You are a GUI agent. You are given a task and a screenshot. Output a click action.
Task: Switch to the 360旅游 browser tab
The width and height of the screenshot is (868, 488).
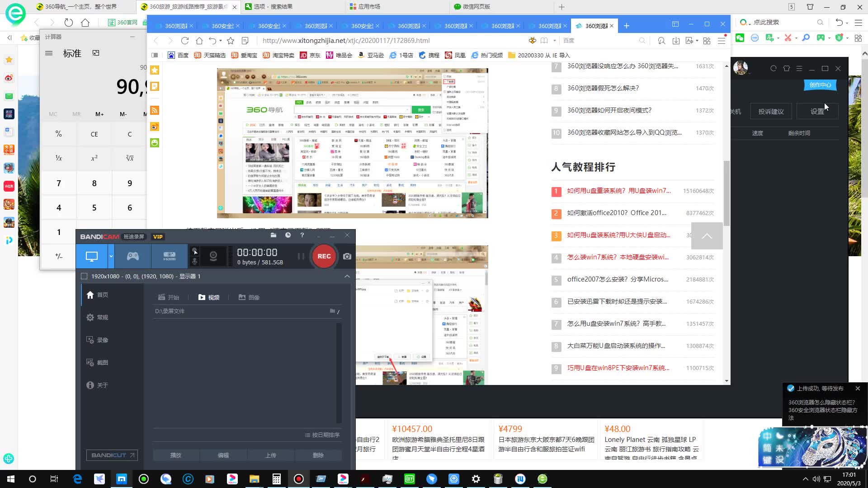click(184, 7)
